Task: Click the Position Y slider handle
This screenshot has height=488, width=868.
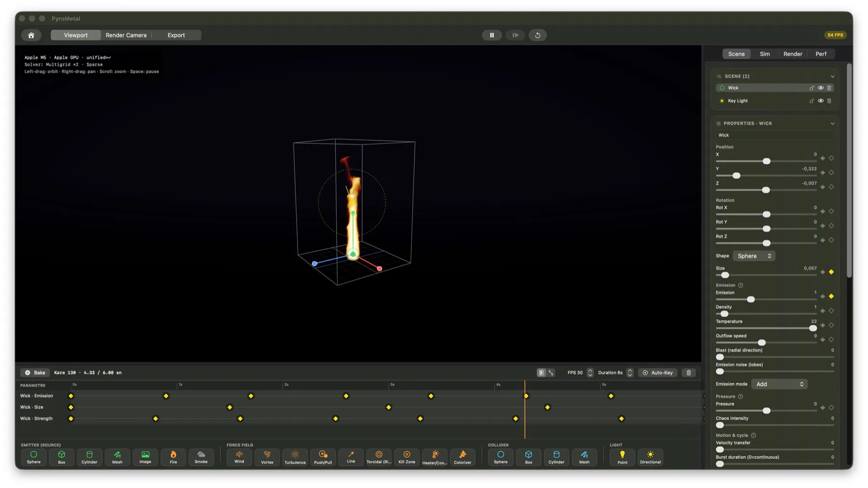Action: (x=736, y=176)
